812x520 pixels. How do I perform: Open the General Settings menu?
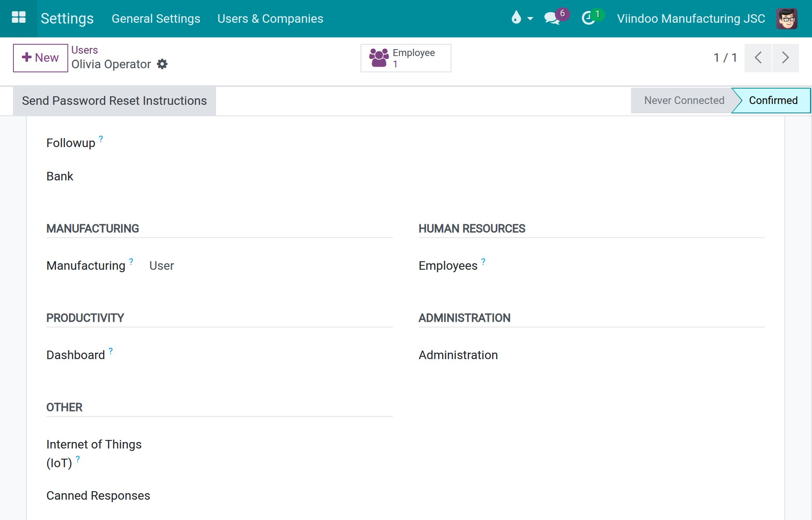point(156,19)
